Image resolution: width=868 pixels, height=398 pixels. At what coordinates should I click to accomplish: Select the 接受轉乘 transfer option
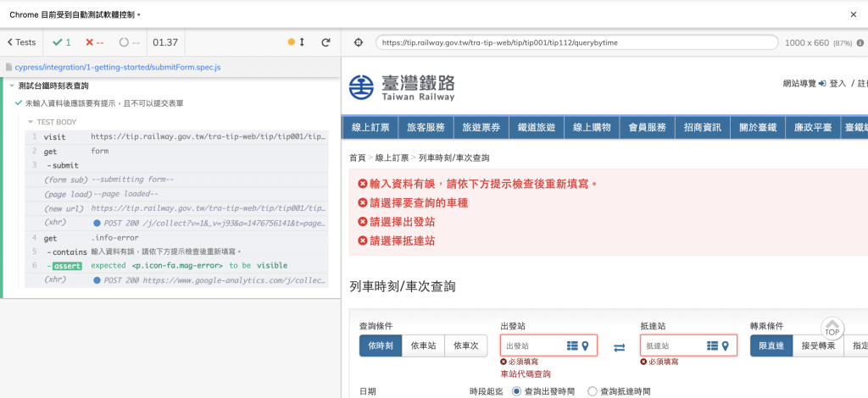[x=818, y=346]
